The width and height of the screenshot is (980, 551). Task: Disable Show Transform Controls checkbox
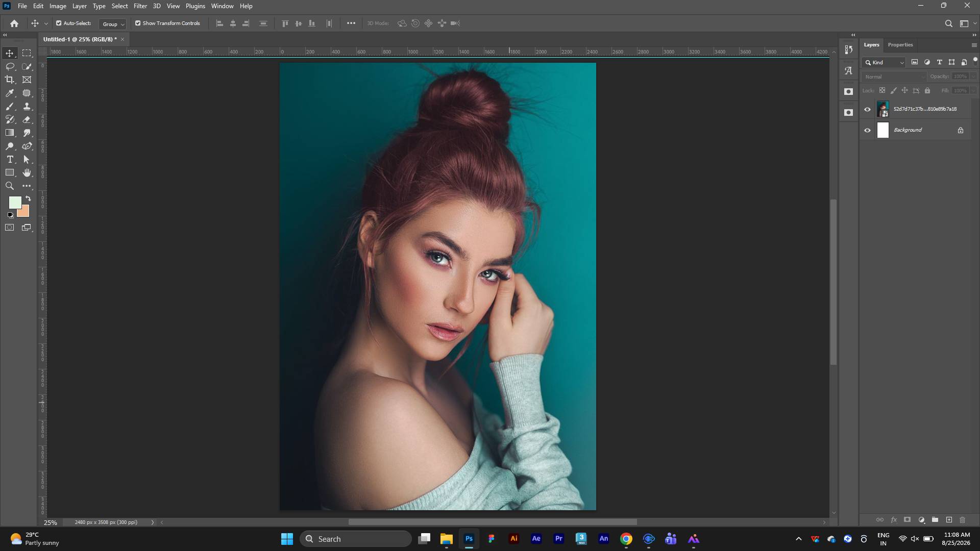pos(138,23)
